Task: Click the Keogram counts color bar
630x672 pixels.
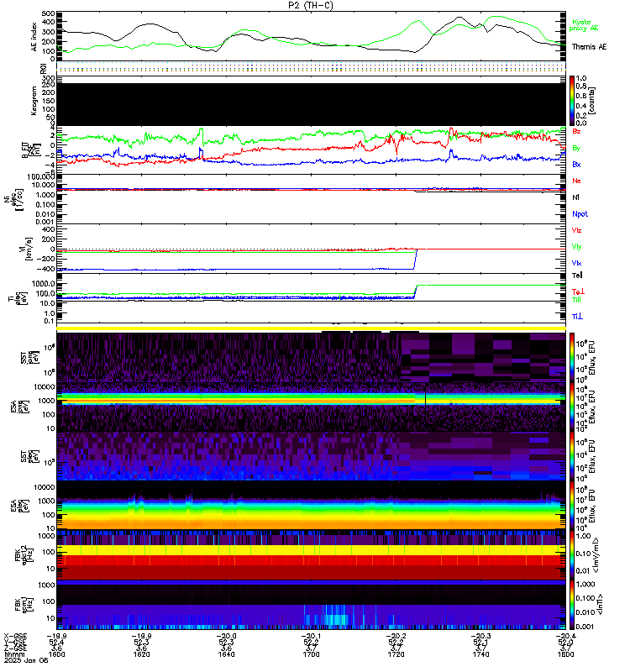Action: [572, 101]
